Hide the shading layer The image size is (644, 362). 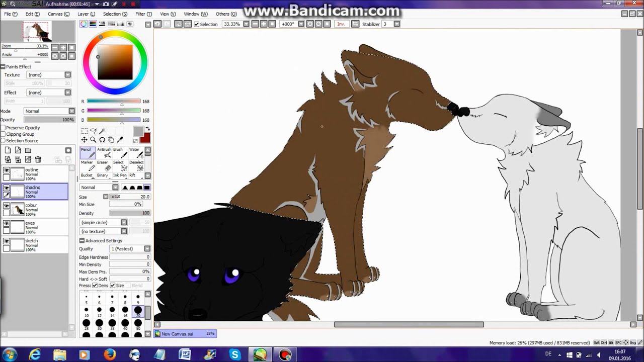point(7,188)
